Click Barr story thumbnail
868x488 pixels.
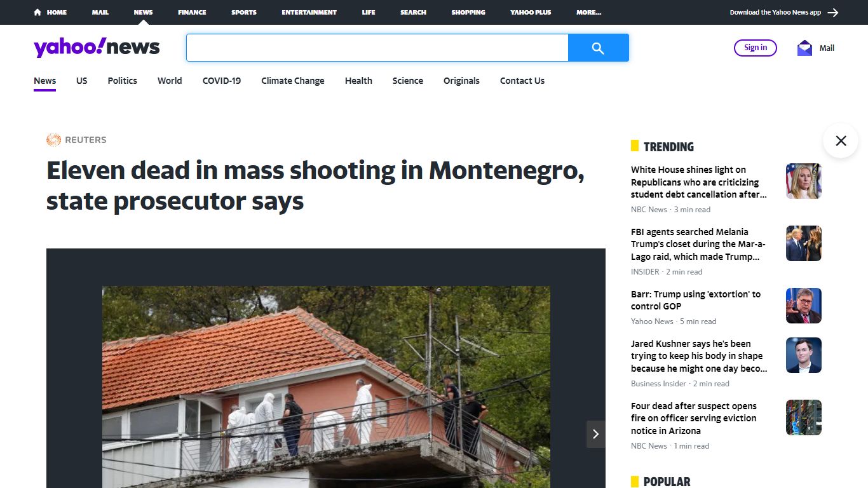[804, 306]
